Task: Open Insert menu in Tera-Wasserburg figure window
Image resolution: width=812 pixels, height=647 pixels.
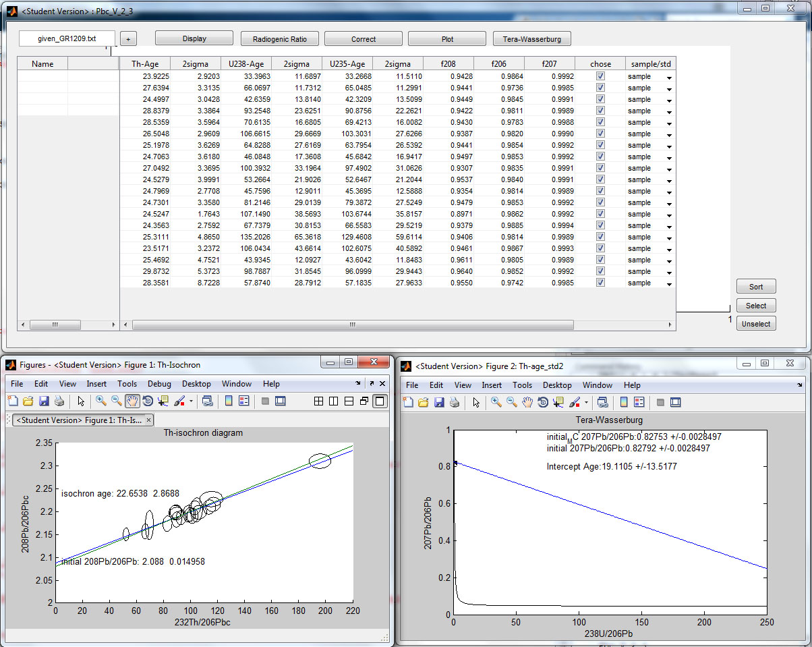Action: (x=491, y=385)
